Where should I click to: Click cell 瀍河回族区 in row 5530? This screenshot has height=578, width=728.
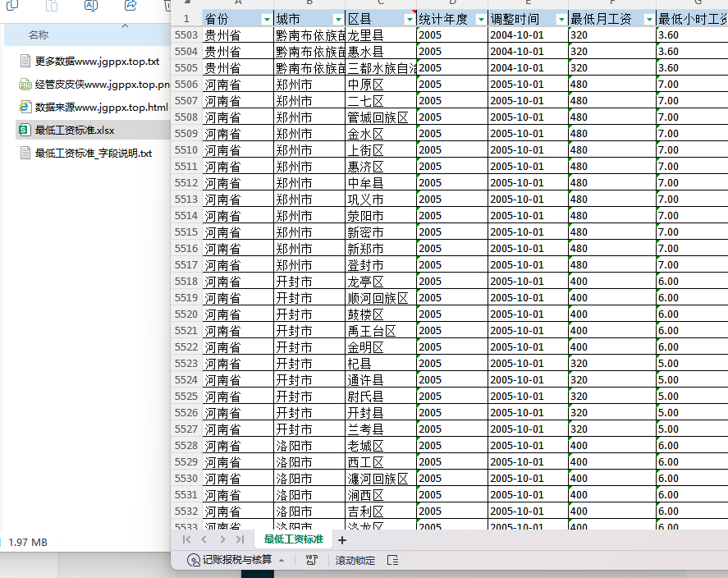point(381,479)
